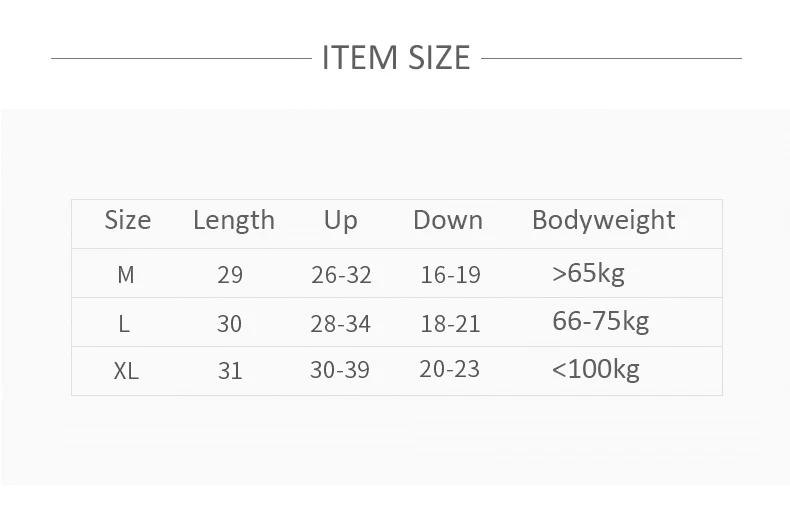Select the 16-19 Down measurement
Image resolution: width=790 pixels, height=521 pixels.
tap(450, 274)
